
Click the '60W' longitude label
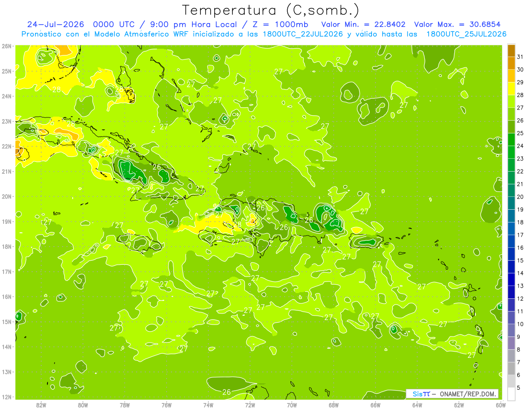(501, 405)
